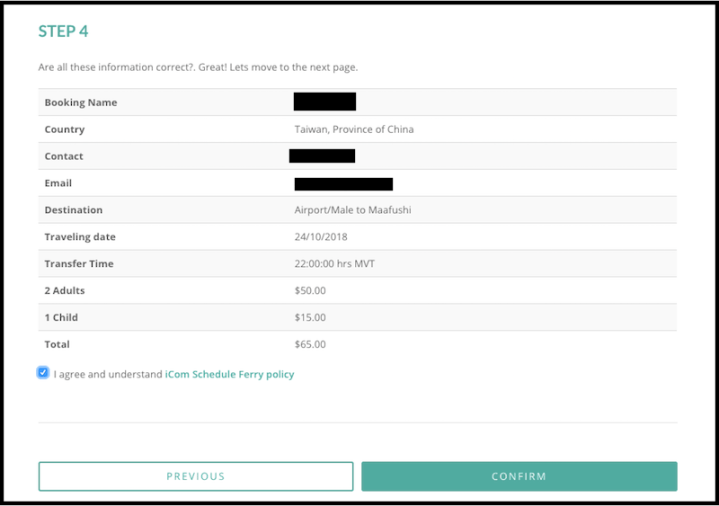This screenshot has height=506, width=719.
Task: Open the iCom Schedule Ferry policy link
Action: tap(229, 374)
